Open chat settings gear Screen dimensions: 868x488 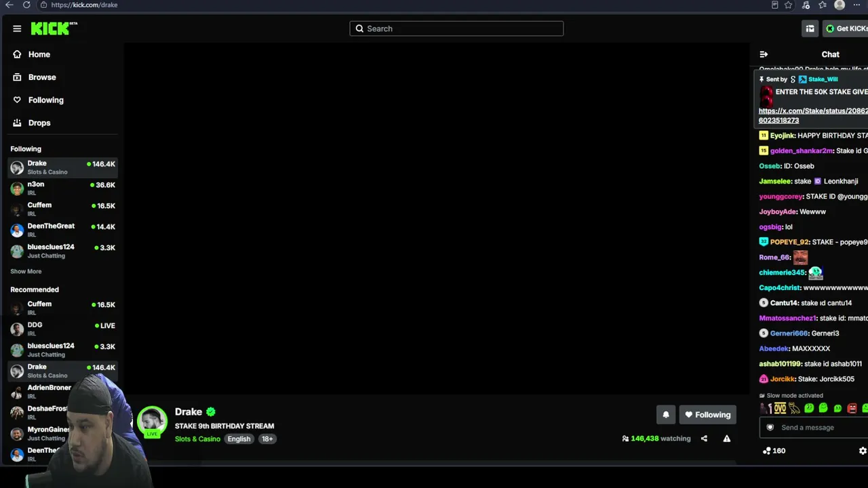tap(863, 451)
